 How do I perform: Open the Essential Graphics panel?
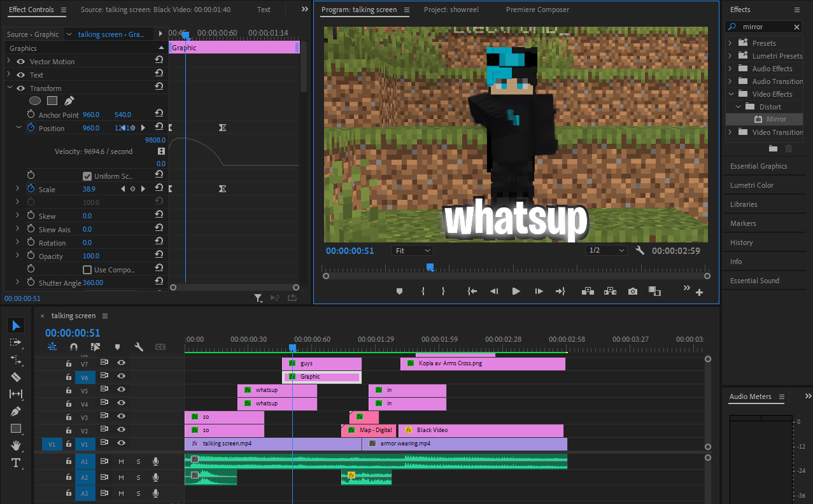[758, 166]
